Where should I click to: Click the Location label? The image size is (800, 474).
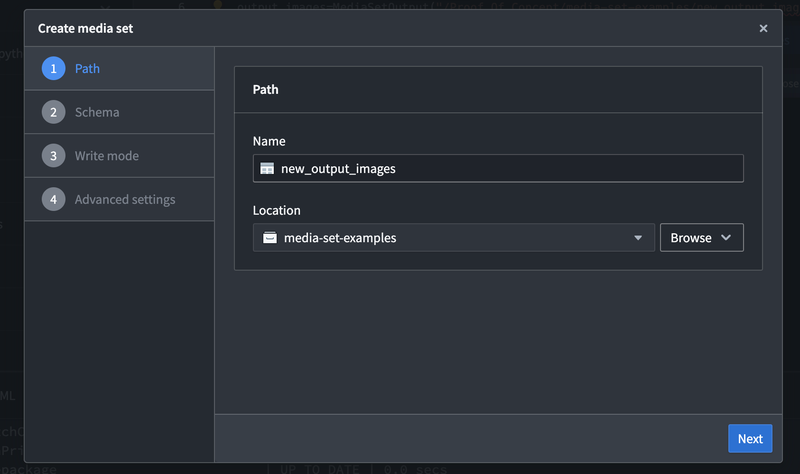click(277, 211)
